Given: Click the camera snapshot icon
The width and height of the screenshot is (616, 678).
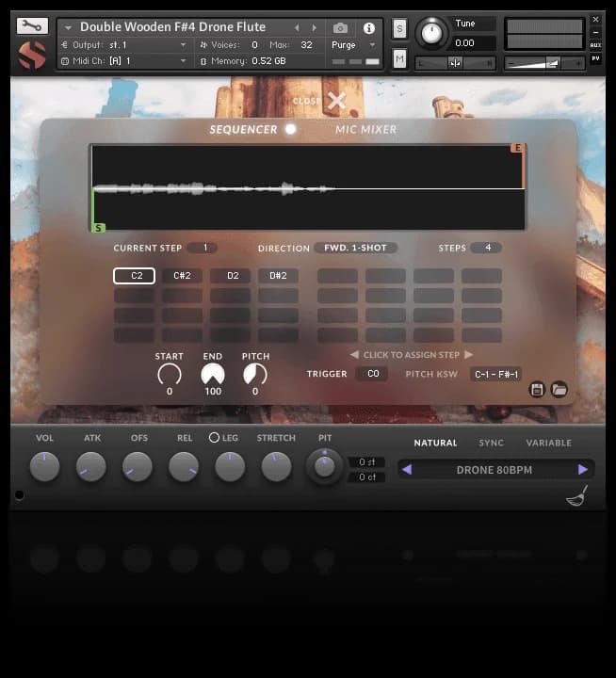Looking at the screenshot, I should click(x=340, y=28).
